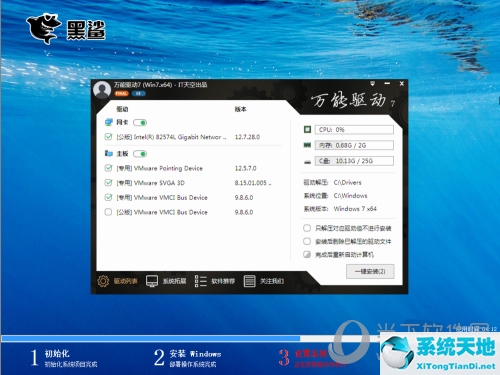Click the 版本 column header
500x375 pixels.
(x=240, y=109)
